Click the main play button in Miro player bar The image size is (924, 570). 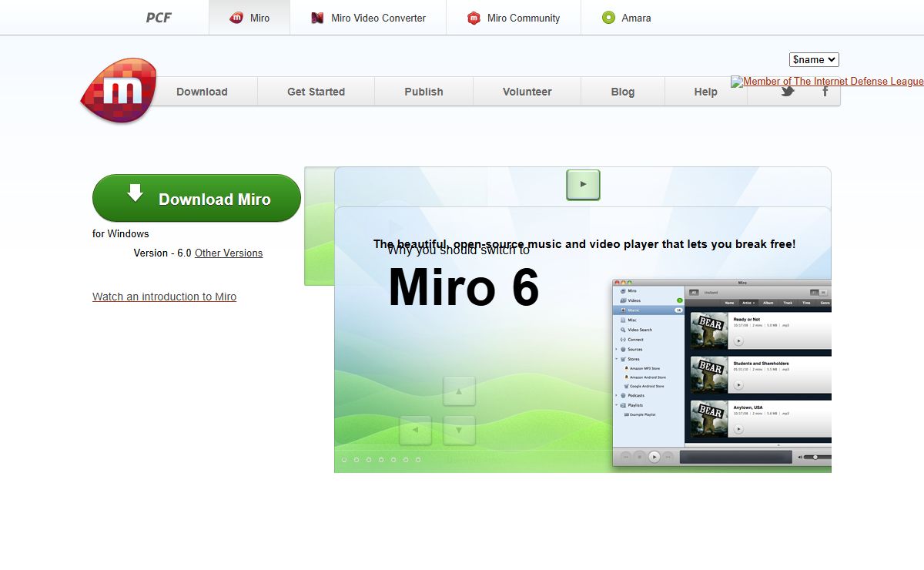pyautogui.click(x=654, y=457)
